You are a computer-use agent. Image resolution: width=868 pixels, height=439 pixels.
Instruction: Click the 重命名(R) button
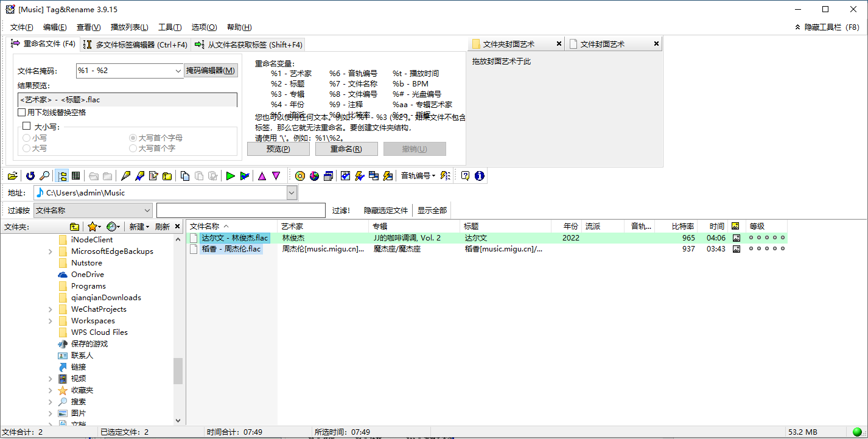[346, 149]
